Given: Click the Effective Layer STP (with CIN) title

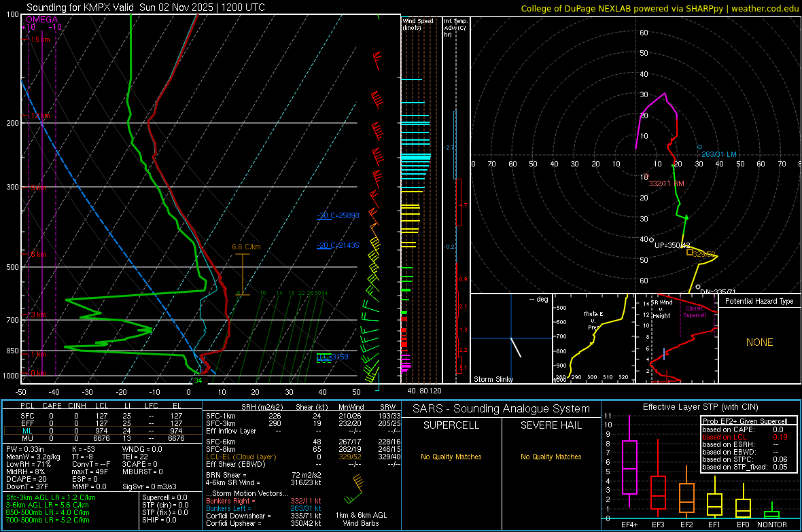Looking at the screenshot, I should 700,407.
